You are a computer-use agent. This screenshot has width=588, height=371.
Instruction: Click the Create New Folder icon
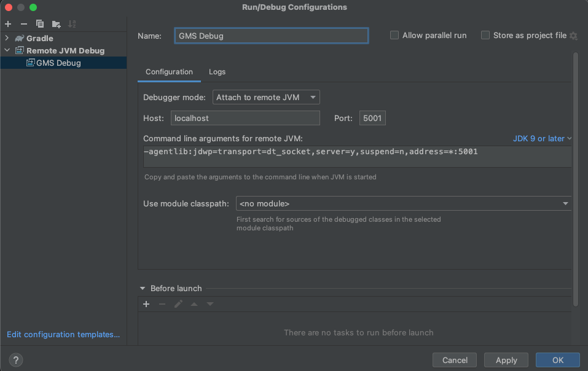pyautogui.click(x=56, y=24)
